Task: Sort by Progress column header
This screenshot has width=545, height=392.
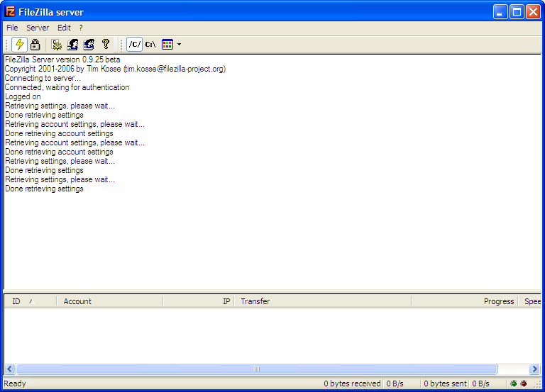Action: pyautogui.click(x=465, y=301)
